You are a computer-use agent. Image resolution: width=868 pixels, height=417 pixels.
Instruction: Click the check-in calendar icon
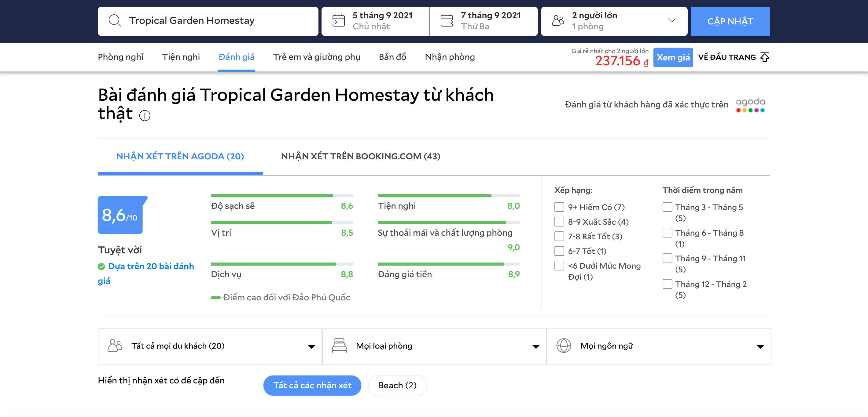[x=338, y=20]
